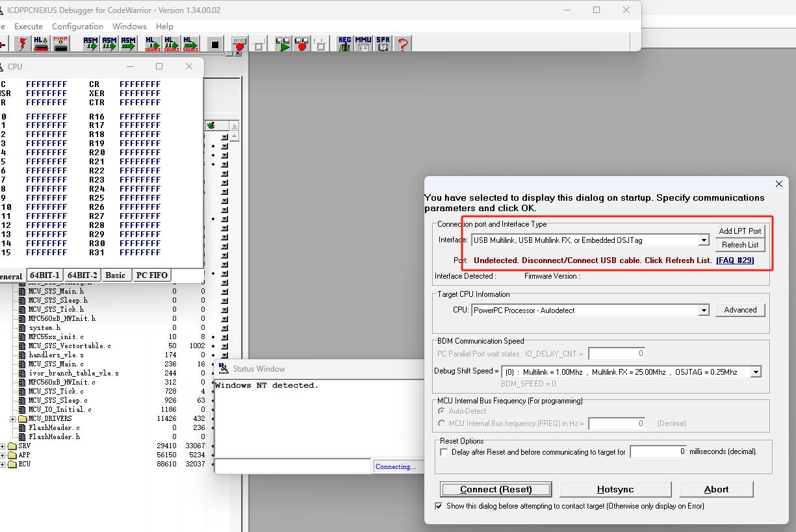Click the Hotsync button

pyautogui.click(x=615, y=489)
